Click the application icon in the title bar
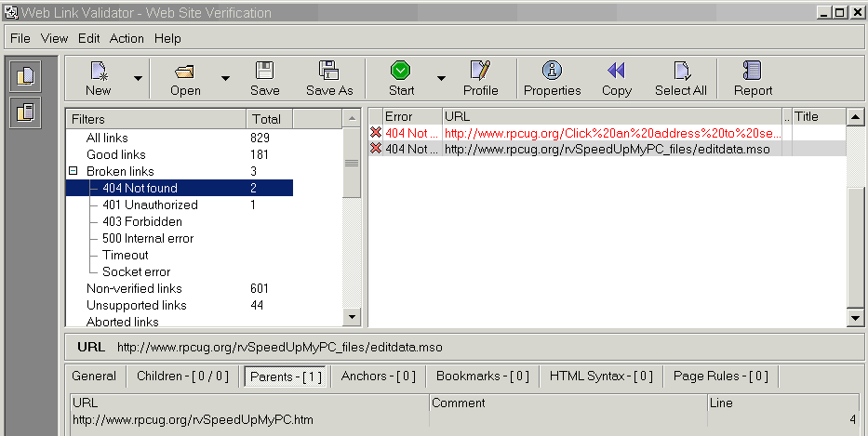The height and width of the screenshot is (436, 868). pos(10,12)
